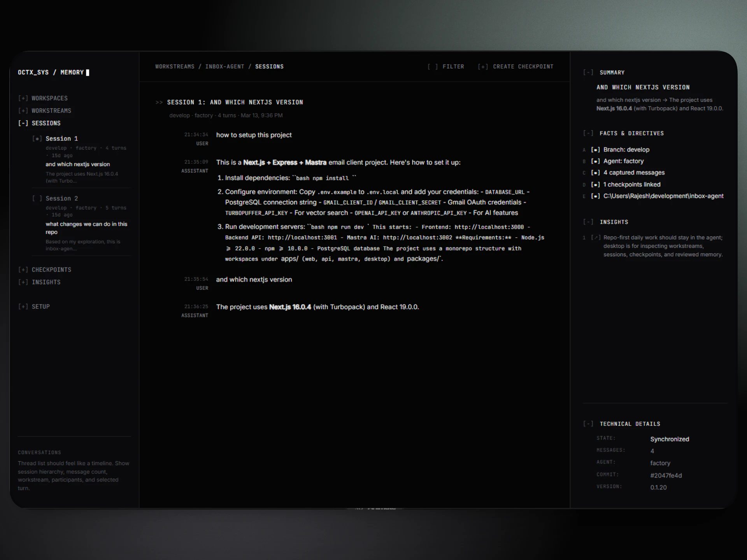Open the Inbox-Agent breadcrumb item

point(224,67)
